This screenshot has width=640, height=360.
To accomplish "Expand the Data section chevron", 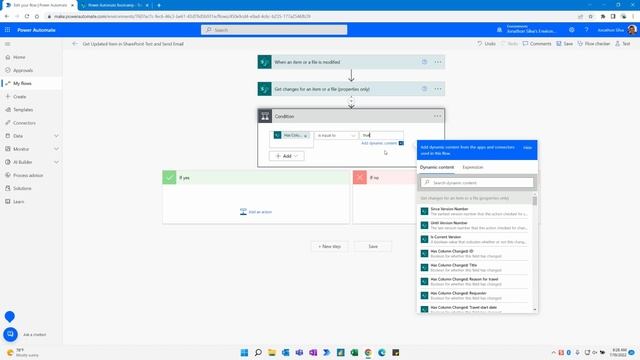I will pyautogui.click(x=56, y=136).
